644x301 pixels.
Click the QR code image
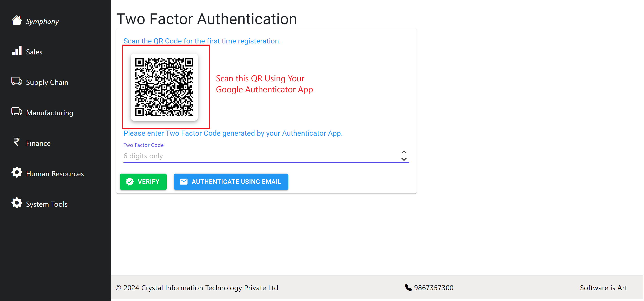[x=164, y=87]
